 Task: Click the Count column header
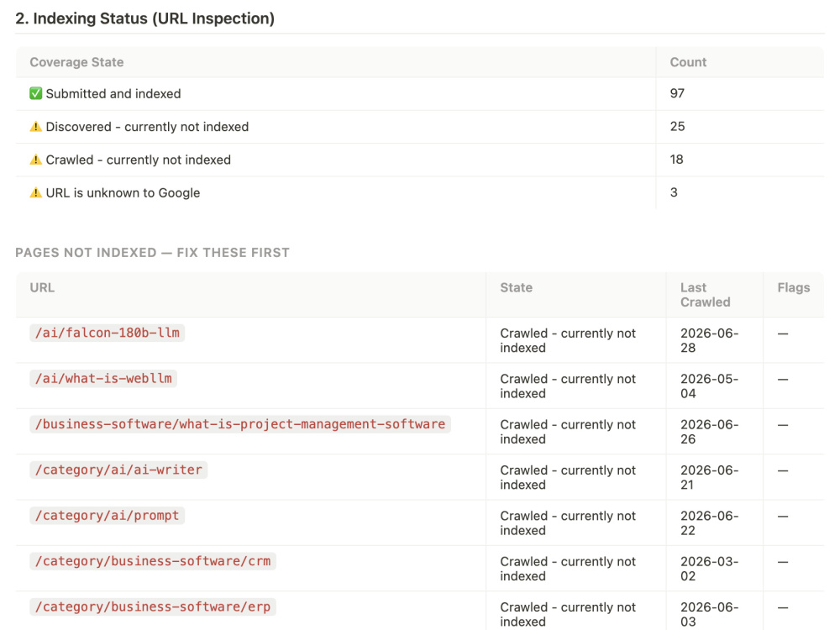click(688, 62)
